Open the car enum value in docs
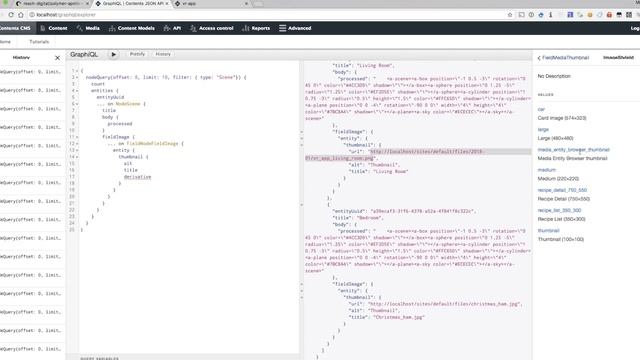 click(x=541, y=109)
